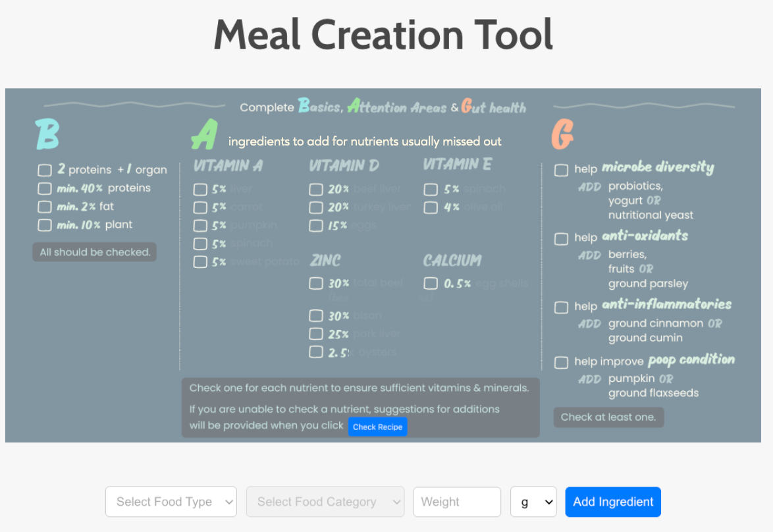Open the Select Food Type dropdown
The image size is (773, 532).
pyautogui.click(x=171, y=502)
